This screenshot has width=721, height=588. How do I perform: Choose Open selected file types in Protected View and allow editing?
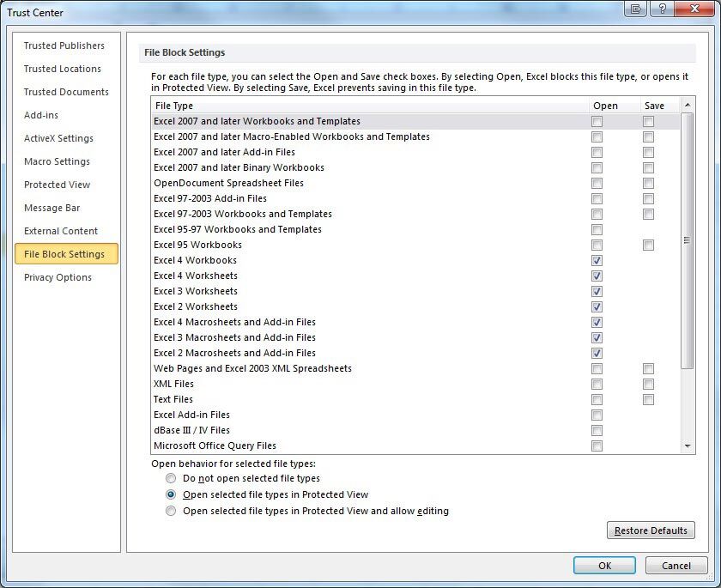[170, 510]
